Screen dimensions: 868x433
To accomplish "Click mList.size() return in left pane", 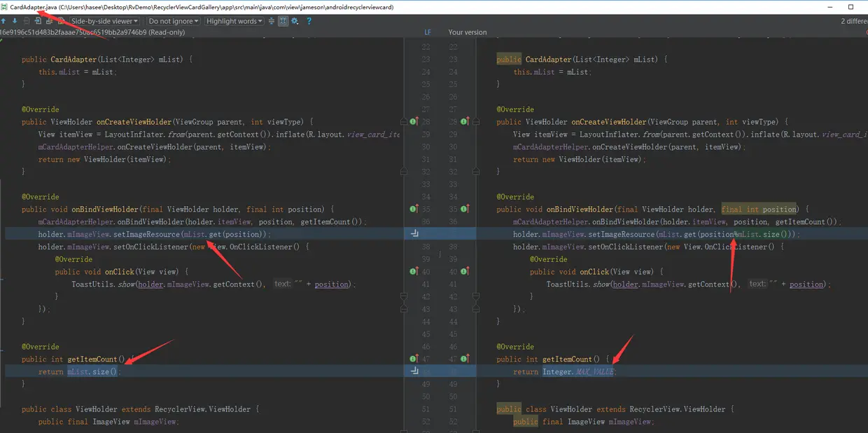I will pos(92,371).
